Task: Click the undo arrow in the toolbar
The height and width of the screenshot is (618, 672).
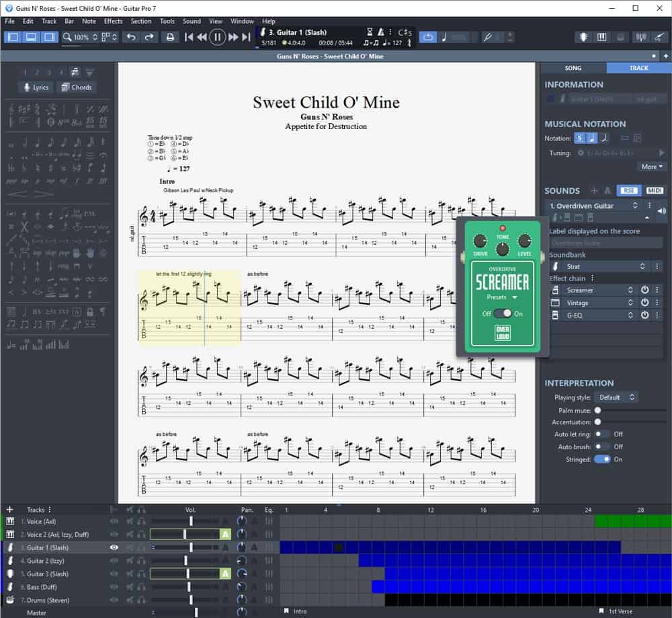Action: (x=131, y=37)
